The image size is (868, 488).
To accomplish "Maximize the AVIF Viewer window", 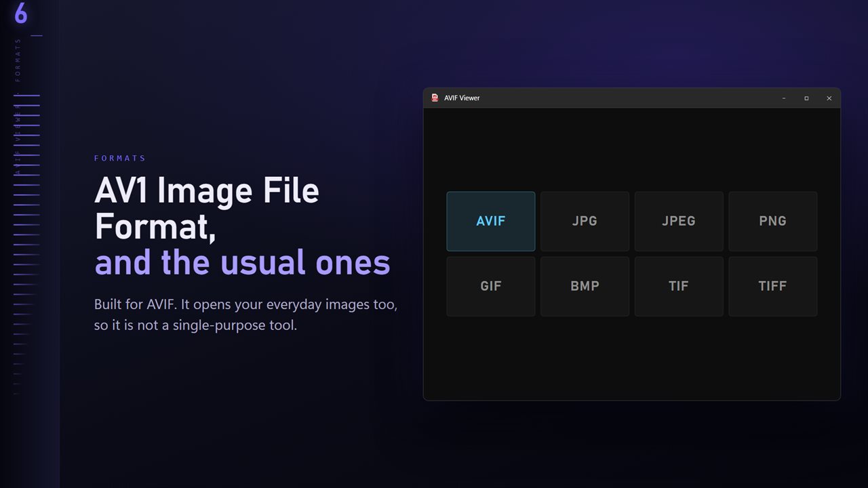I will 806,98.
